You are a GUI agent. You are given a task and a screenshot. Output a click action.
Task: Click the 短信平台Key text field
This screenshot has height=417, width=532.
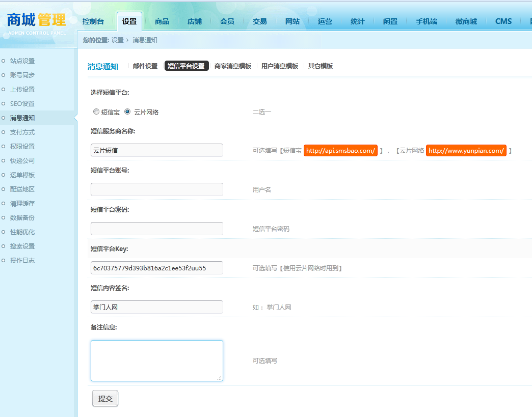(157, 268)
